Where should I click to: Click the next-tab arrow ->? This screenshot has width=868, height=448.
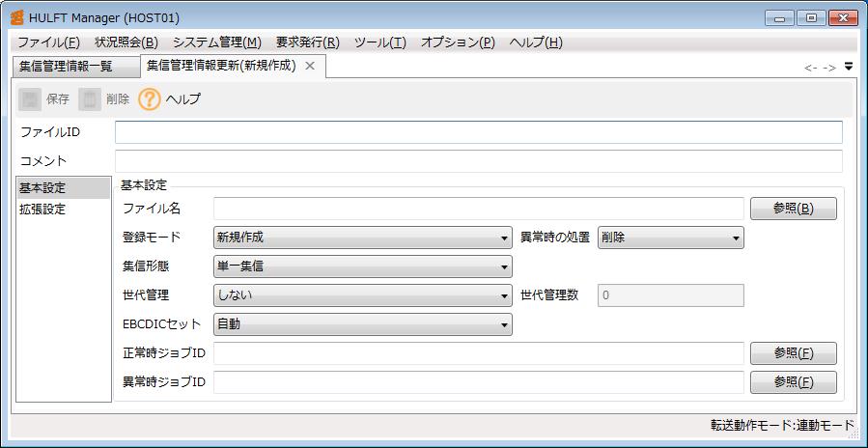(x=829, y=68)
